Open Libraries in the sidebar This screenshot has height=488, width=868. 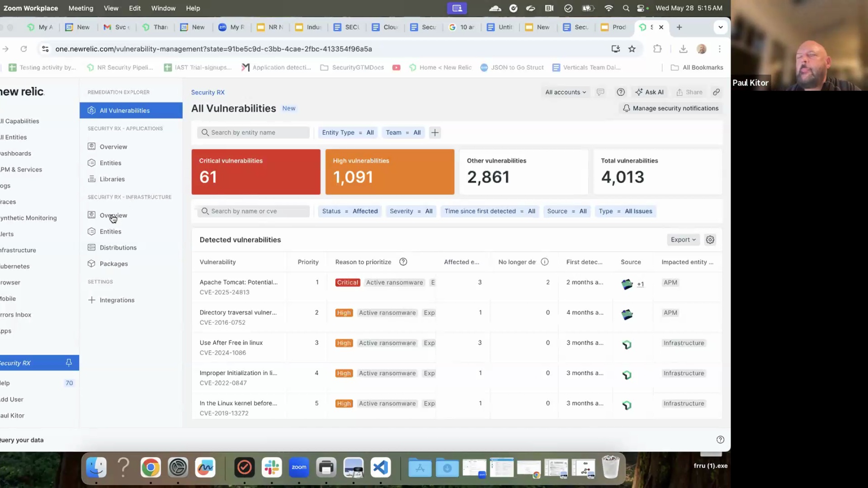(x=112, y=179)
